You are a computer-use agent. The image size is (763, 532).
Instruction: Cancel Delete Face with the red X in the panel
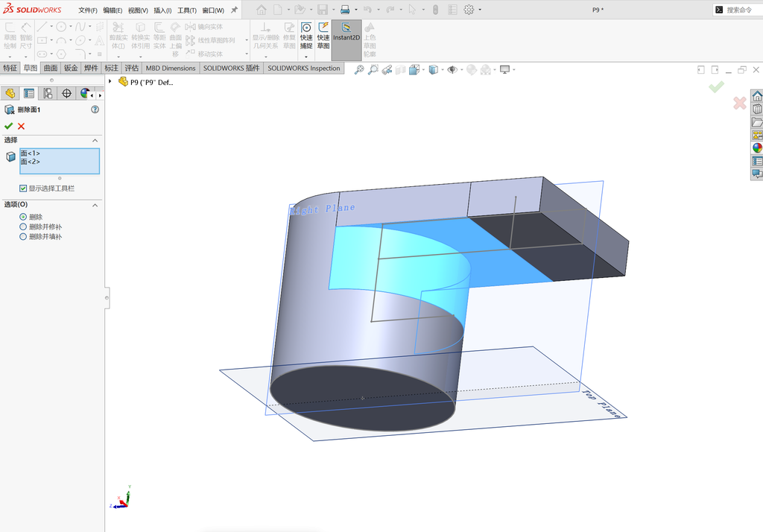tap(21, 126)
